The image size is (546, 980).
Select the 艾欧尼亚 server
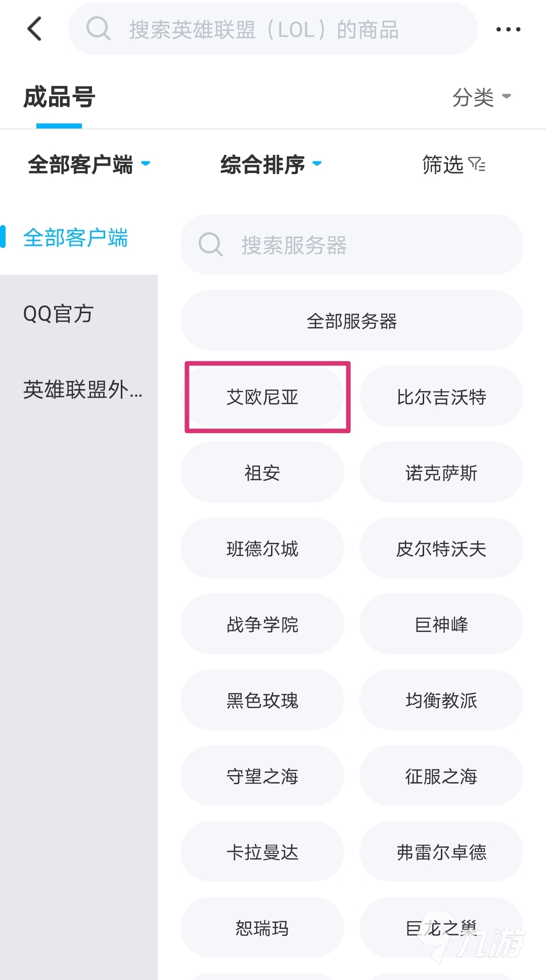click(x=262, y=397)
